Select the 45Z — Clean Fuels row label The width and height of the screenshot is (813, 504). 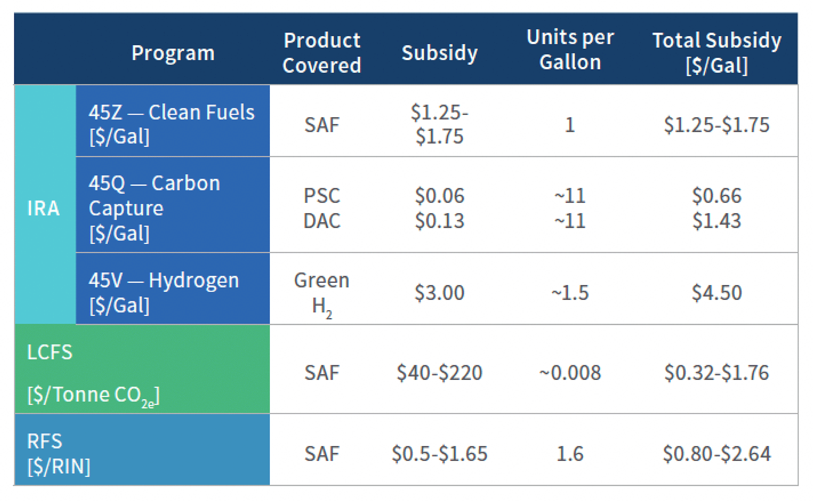[172, 124]
